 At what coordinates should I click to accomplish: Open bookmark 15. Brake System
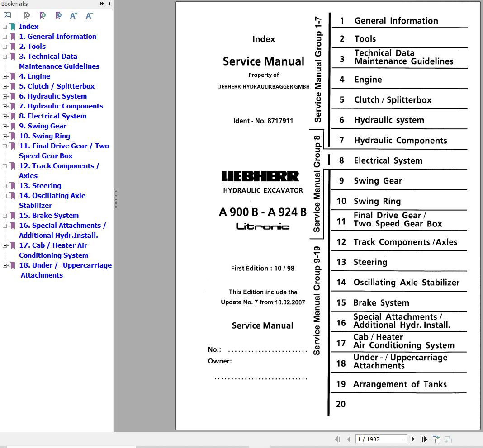49,216
